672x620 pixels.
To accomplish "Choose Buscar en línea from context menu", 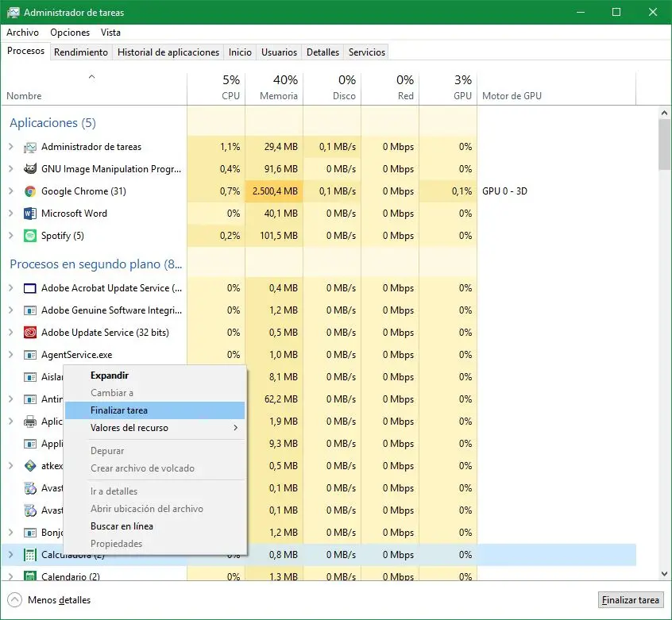I will tap(122, 526).
